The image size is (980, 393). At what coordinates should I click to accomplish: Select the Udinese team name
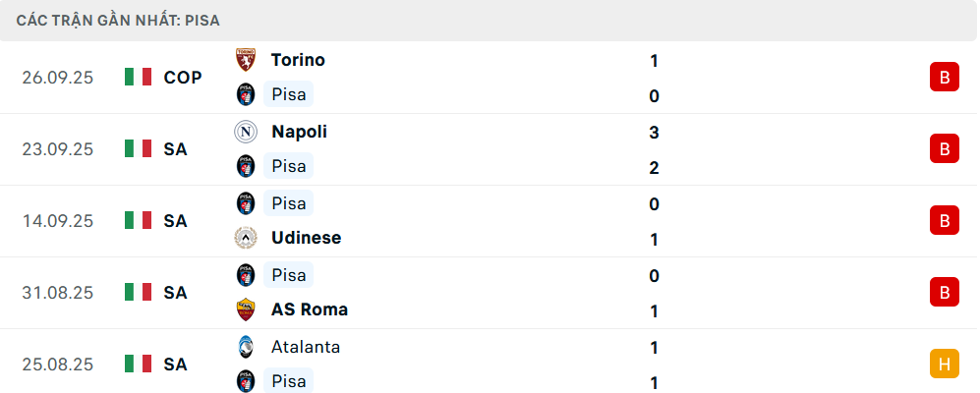pos(306,238)
